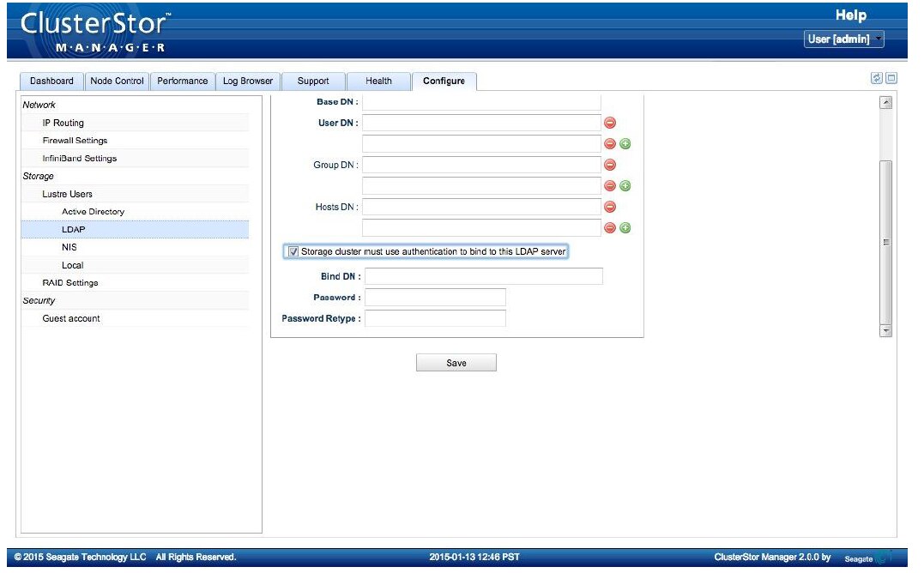Delete the Hosts DN entry via minus icon
This screenshot has width=924, height=573.
tap(608, 206)
